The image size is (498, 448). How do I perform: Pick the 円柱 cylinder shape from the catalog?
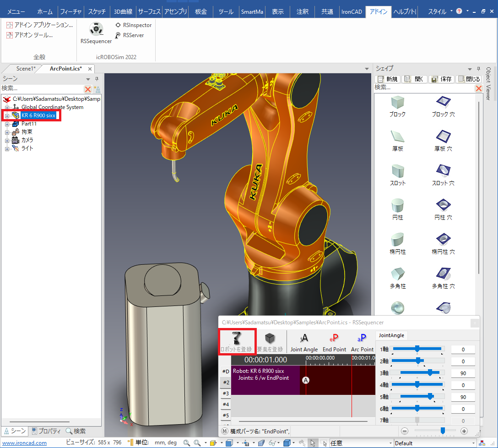tap(398, 208)
